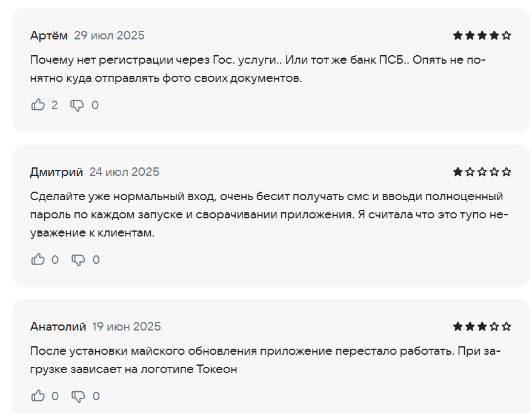Click reviewer name Артём

49,35
